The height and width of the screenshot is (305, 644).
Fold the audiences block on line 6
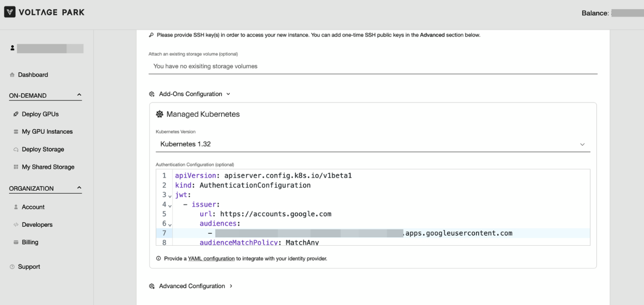click(x=169, y=224)
